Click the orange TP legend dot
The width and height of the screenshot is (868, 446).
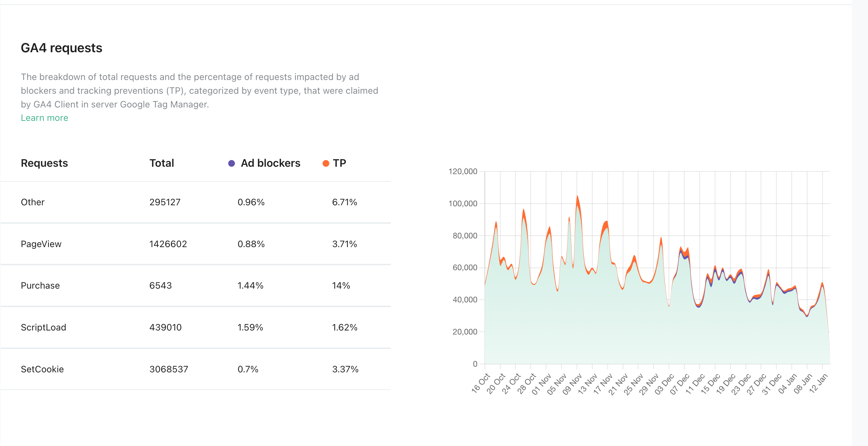pos(326,163)
